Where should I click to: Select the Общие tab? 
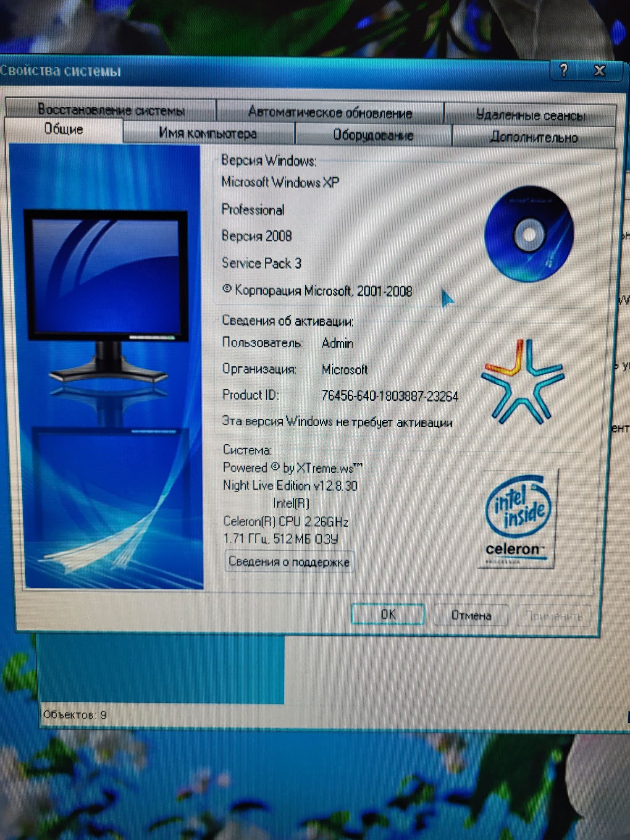(x=63, y=129)
